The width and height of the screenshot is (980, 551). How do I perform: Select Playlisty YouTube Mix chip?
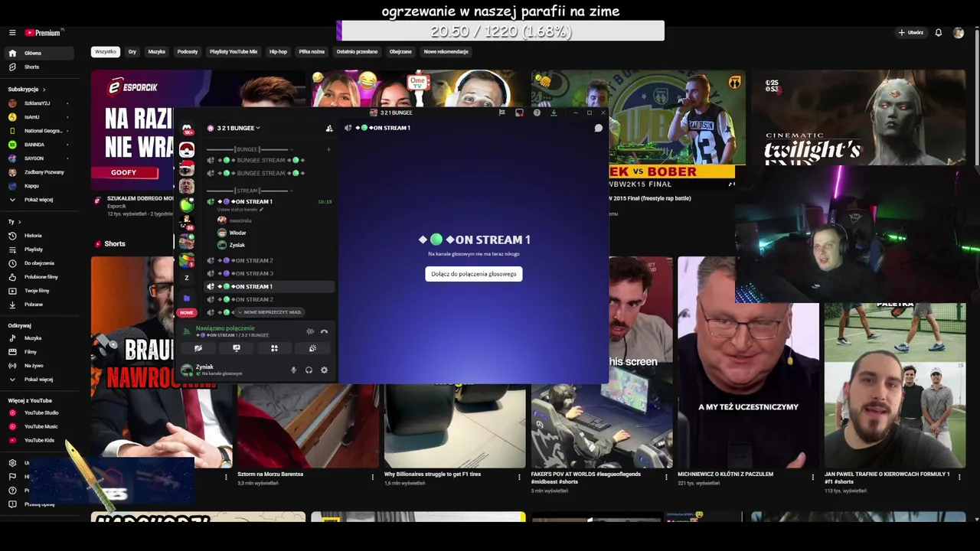coord(234,52)
